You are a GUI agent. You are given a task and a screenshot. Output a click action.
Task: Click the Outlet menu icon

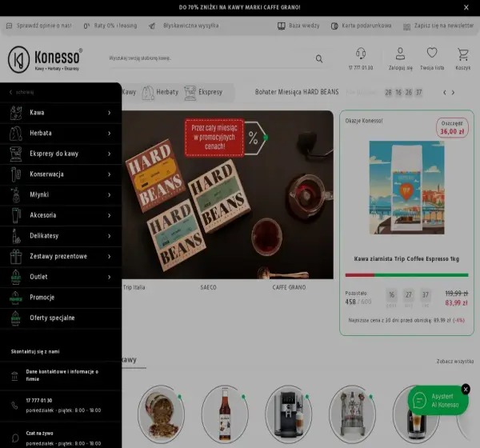click(16, 277)
